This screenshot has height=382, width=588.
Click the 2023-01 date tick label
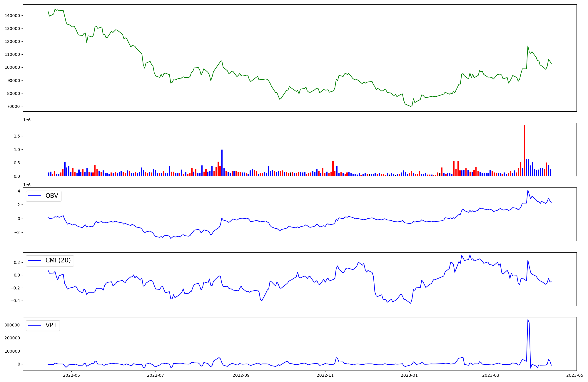point(409,375)
